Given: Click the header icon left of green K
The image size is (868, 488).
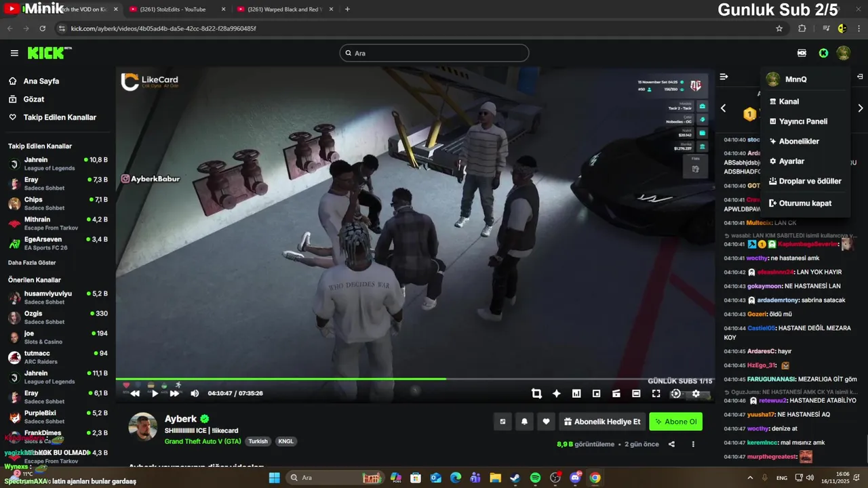Looking at the screenshot, I should point(802,53).
